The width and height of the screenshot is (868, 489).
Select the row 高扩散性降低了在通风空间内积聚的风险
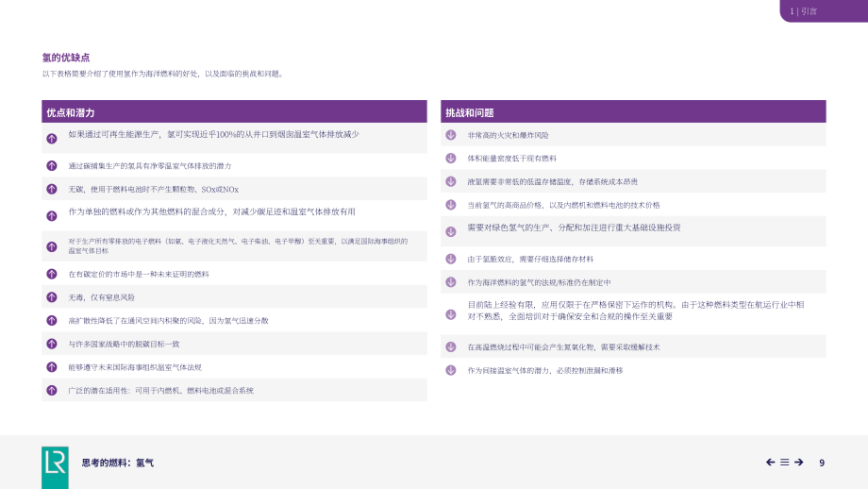pos(234,320)
